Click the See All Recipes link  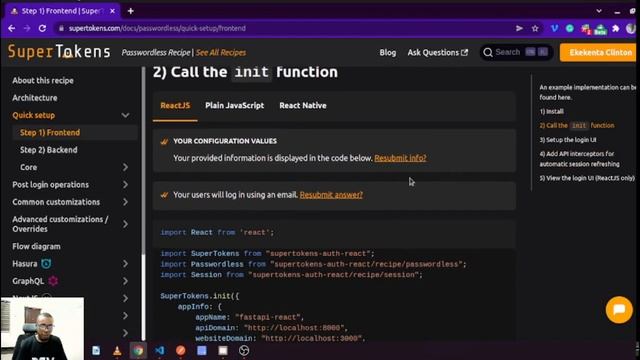221,53
